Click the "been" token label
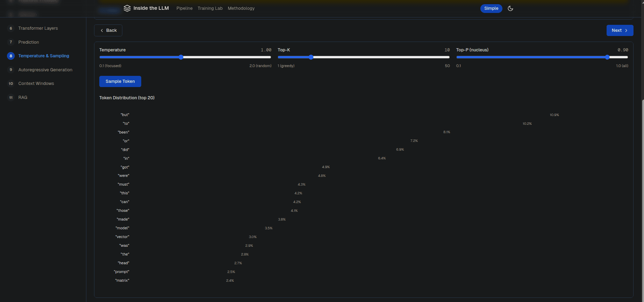This screenshot has width=644, height=302. tap(123, 132)
